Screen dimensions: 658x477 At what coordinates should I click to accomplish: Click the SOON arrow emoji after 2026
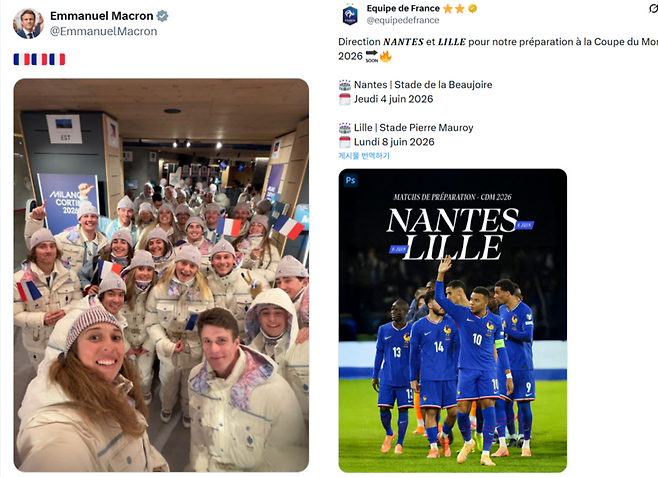point(372,56)
